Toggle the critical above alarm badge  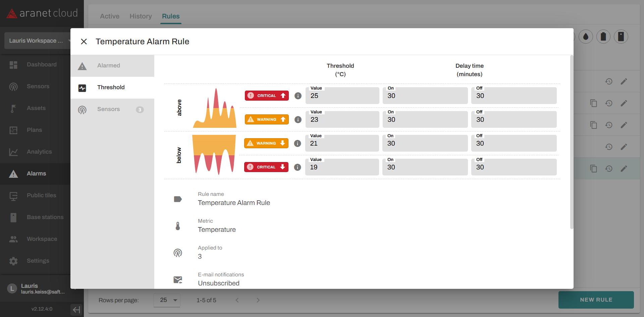(x=267, y=96)
